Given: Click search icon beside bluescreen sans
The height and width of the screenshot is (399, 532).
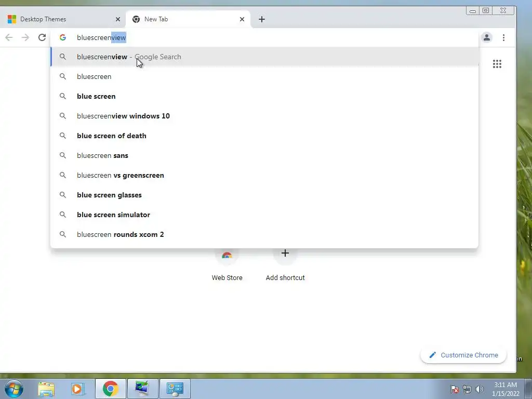Looking at the screenshot, I should tap(63, 155).
